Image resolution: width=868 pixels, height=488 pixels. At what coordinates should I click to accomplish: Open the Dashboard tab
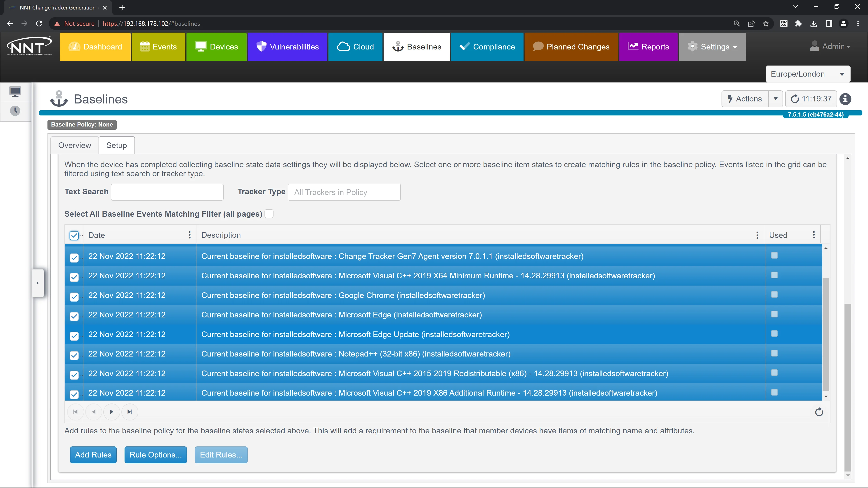point(95,47)
